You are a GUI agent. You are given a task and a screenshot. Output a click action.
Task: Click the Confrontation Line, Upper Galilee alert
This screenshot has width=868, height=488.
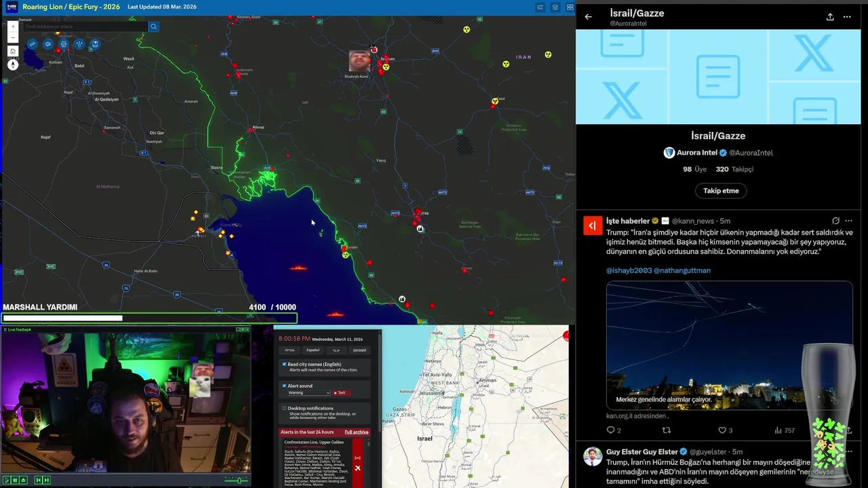pos(314,442)
